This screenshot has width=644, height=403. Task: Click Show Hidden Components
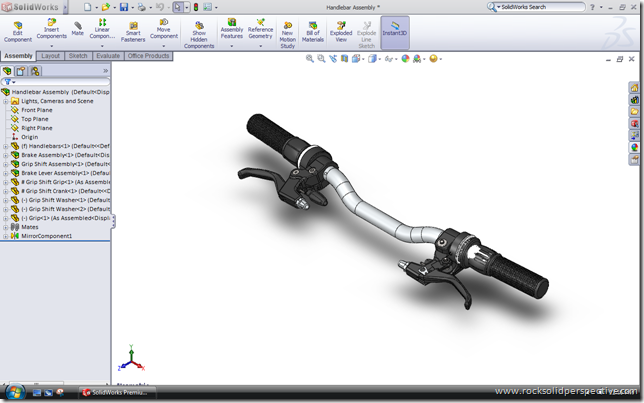coord(199,35)
